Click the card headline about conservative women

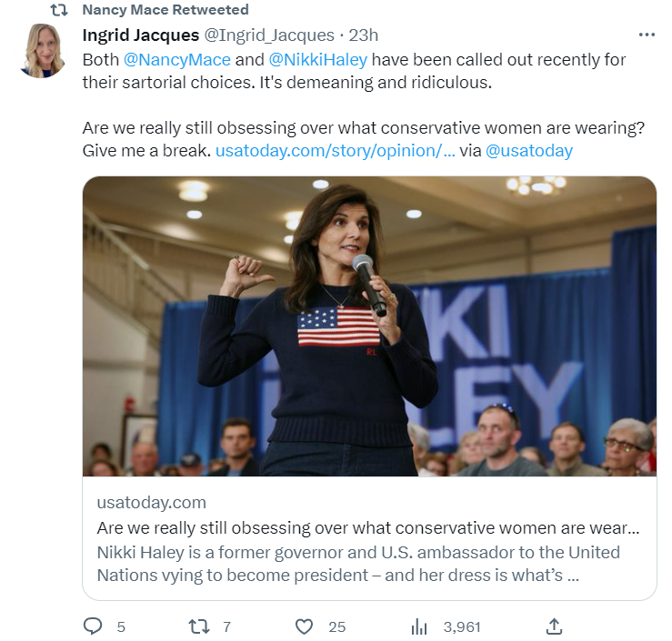(367, 527)
